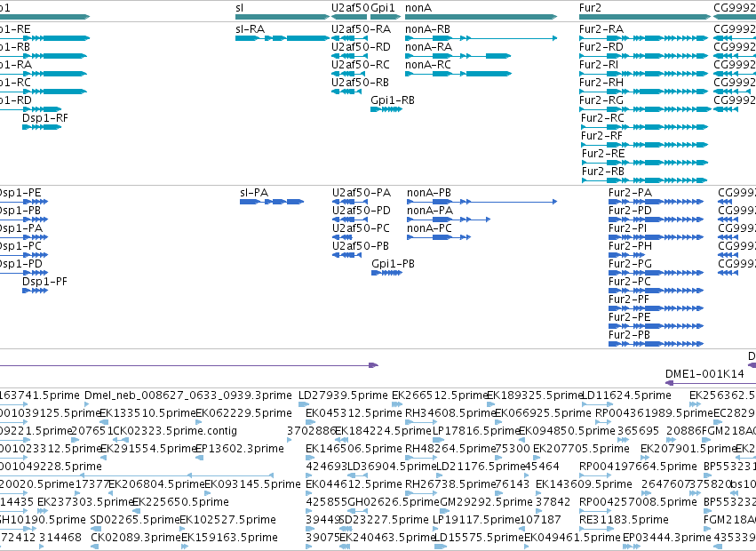
Task: Select the nonA-PC protein label
Action: tap(430, 228)
